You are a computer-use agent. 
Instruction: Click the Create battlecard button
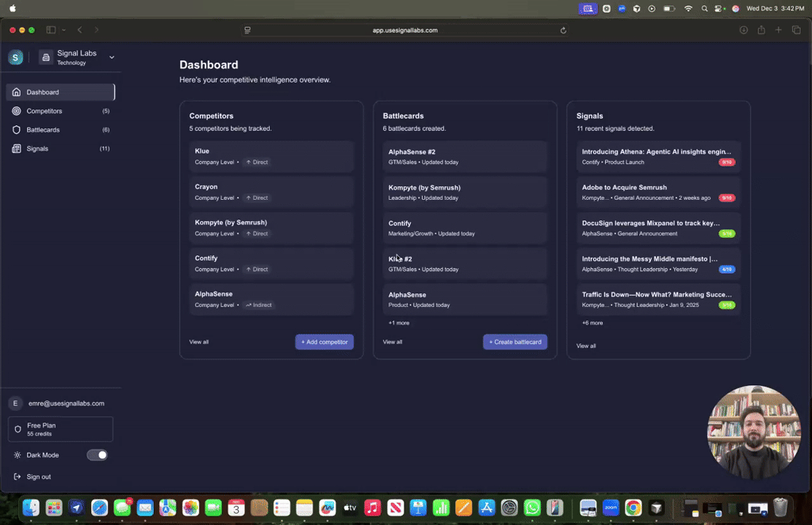[x=515, y=342]
